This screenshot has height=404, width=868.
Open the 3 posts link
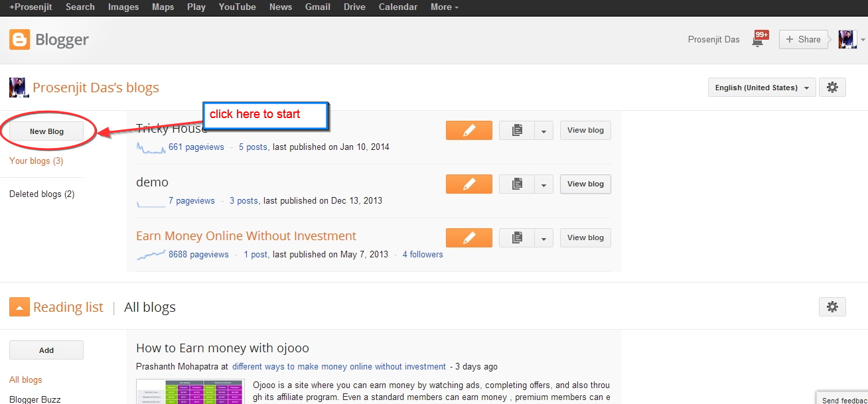(244, 200)
